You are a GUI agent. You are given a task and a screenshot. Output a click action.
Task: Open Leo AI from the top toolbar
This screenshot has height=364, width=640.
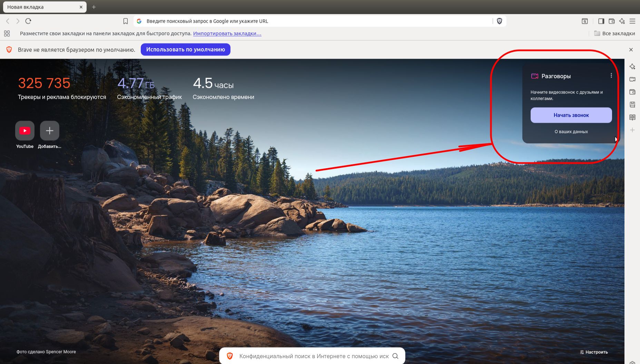point(622,21)
